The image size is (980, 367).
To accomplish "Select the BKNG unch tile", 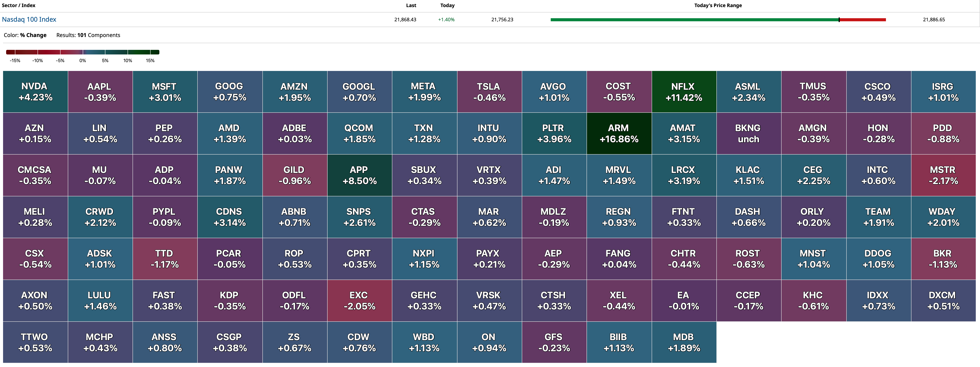I will point(748,134).
